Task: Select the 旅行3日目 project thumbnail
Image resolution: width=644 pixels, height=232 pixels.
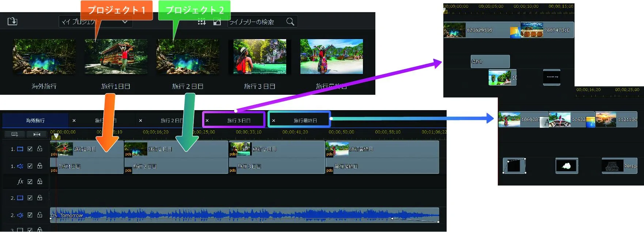Action: (260, 57)
